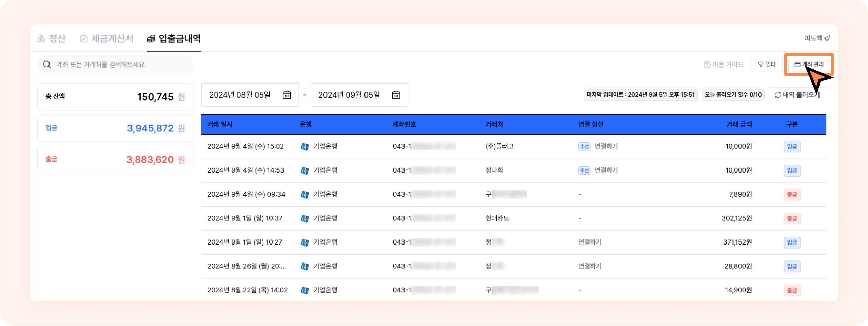Click 연결하기 for the 371,152원 transaction
The height and width of the screenshot is (326, 868).
coord(590,242)
